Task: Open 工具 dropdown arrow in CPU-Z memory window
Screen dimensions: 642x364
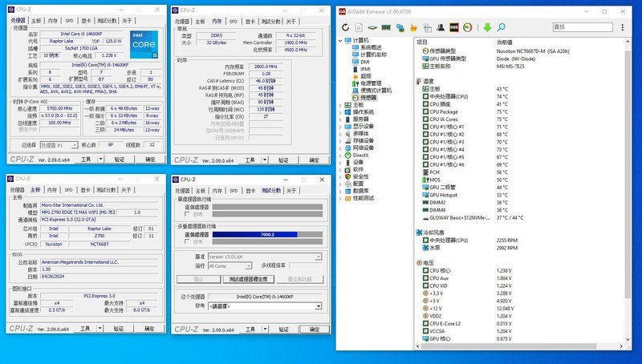Action: [265, 160]
